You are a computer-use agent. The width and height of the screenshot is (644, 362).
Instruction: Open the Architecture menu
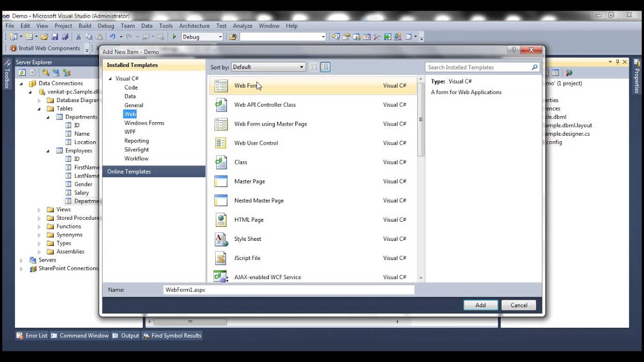coord(194,26)
